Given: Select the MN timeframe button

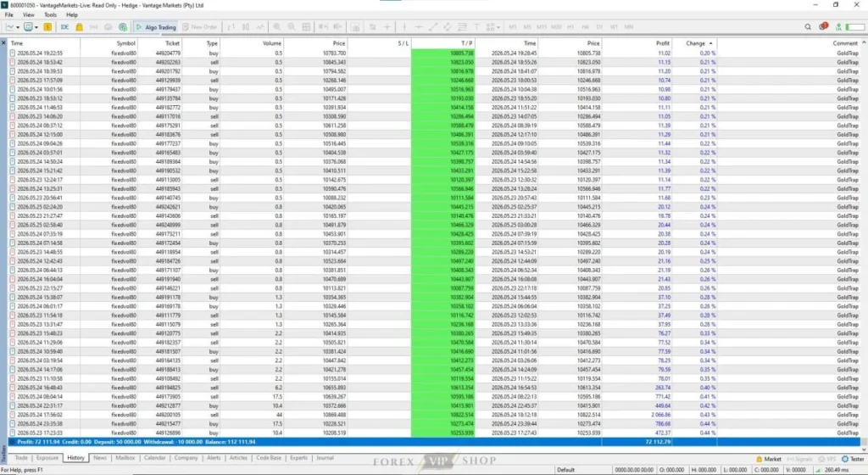Looking at the screenshot, I should pyautogui.click(x=629, y=26).
